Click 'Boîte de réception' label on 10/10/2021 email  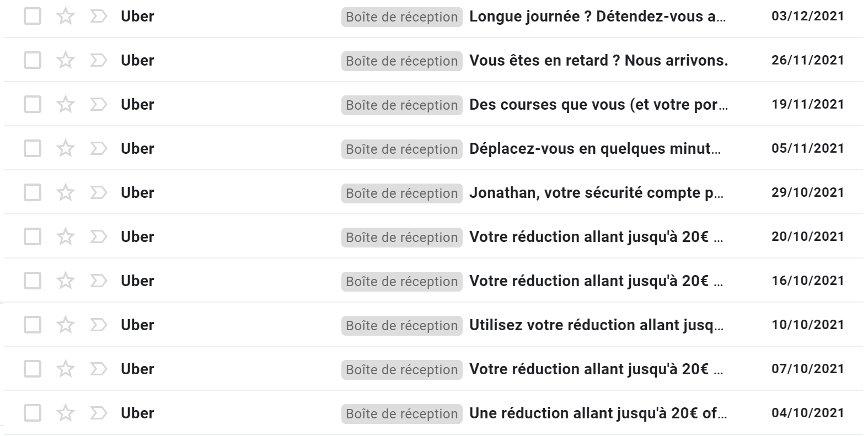tap(402, 325)
